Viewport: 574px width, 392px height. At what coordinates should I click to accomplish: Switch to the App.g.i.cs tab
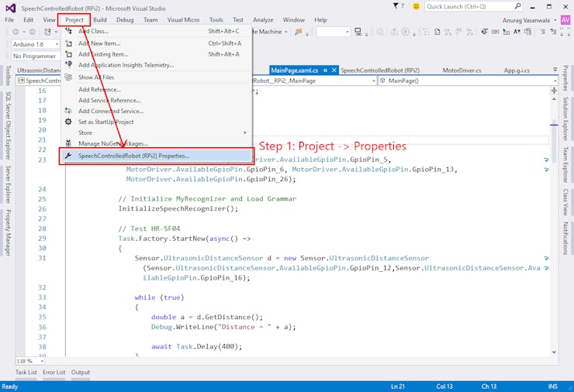point(517,70)
